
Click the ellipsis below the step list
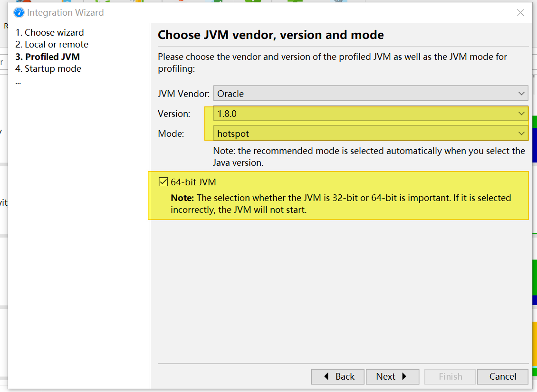point(18,81)
